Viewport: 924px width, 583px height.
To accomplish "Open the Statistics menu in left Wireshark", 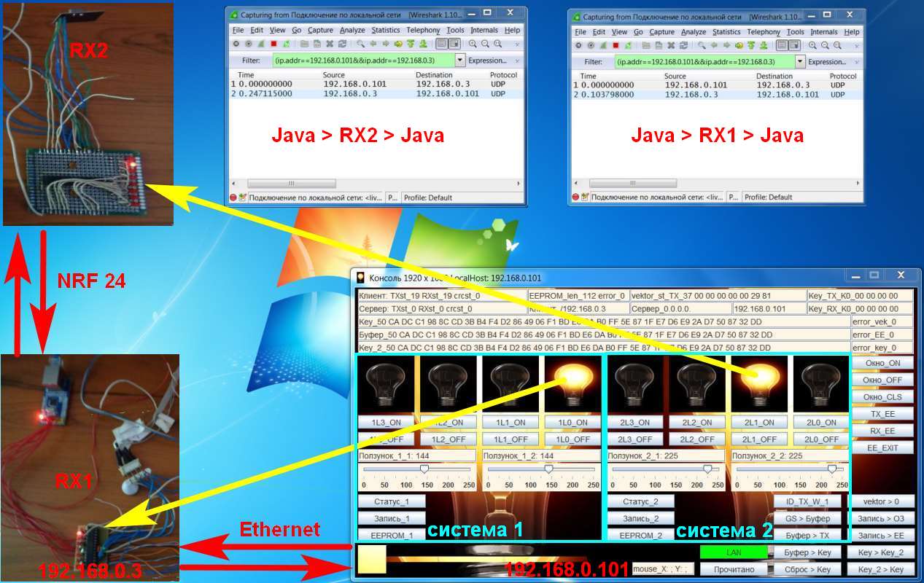I will click(385, 30).
